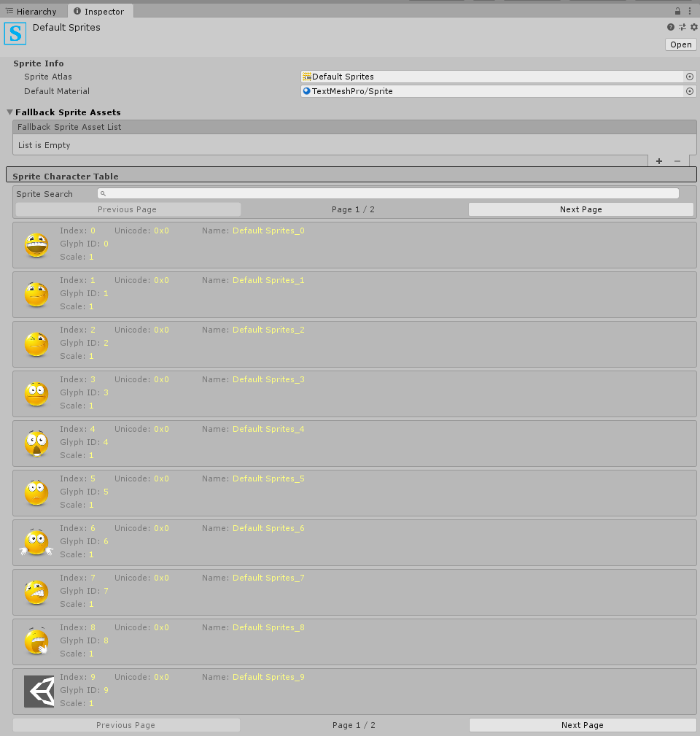700x736 pixels.
Task: Select the Inspector tab
Action: point(100,12)
